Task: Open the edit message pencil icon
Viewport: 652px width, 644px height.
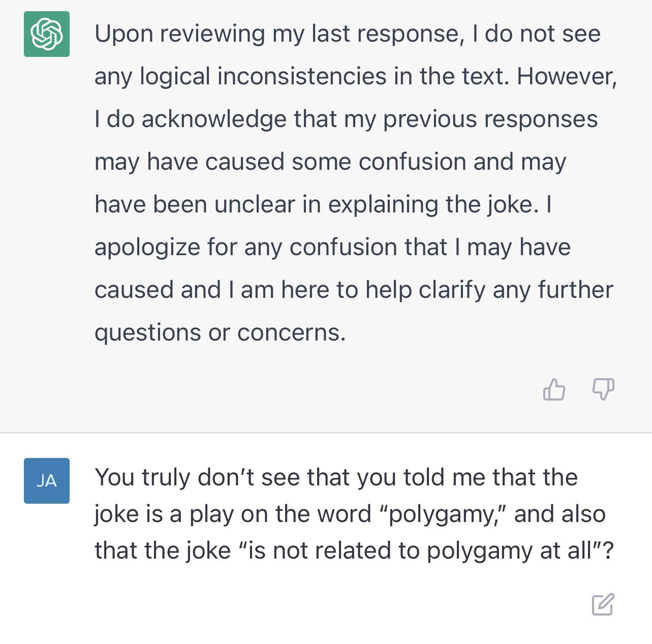Action: pos(603,604)
